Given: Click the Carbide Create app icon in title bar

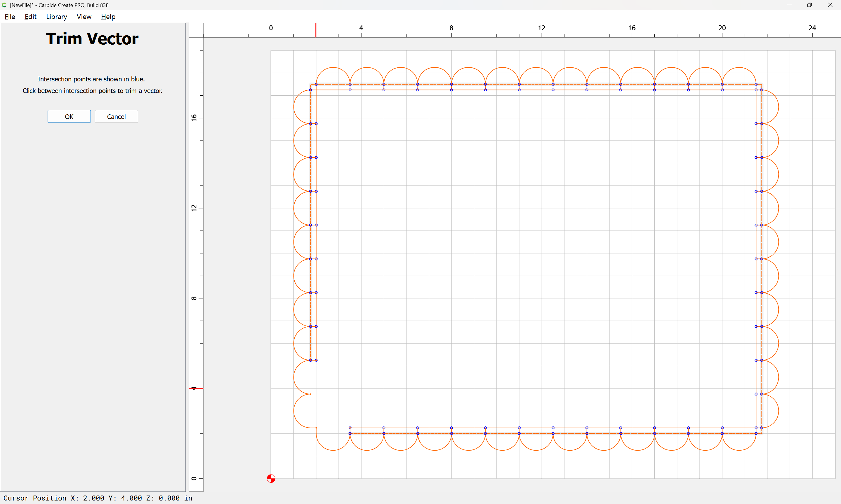Looking at the screenshot, I should tap(4, 5).
